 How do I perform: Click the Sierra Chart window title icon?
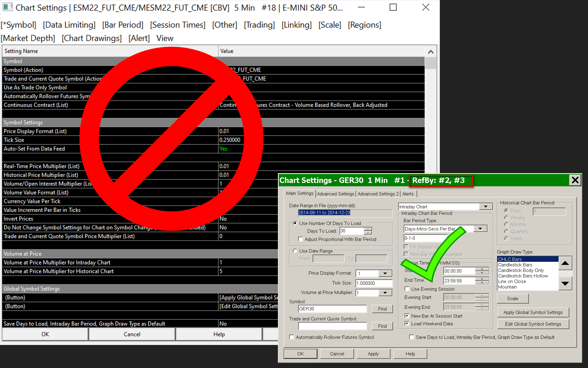pyautogui.click(x=7, y=7)
